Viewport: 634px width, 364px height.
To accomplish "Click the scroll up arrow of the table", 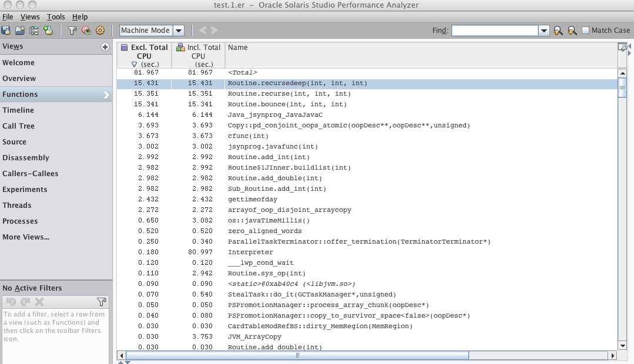I will (x=623, y=73).
